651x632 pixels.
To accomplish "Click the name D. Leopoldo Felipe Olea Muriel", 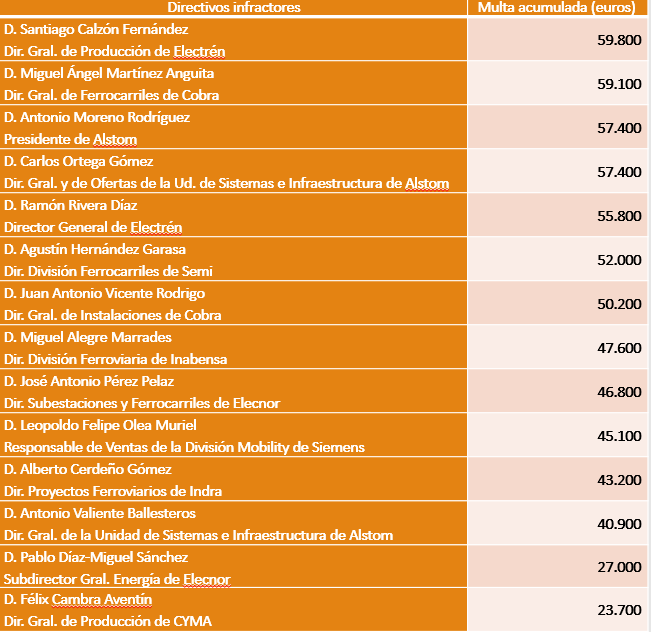I will [100, 426].
